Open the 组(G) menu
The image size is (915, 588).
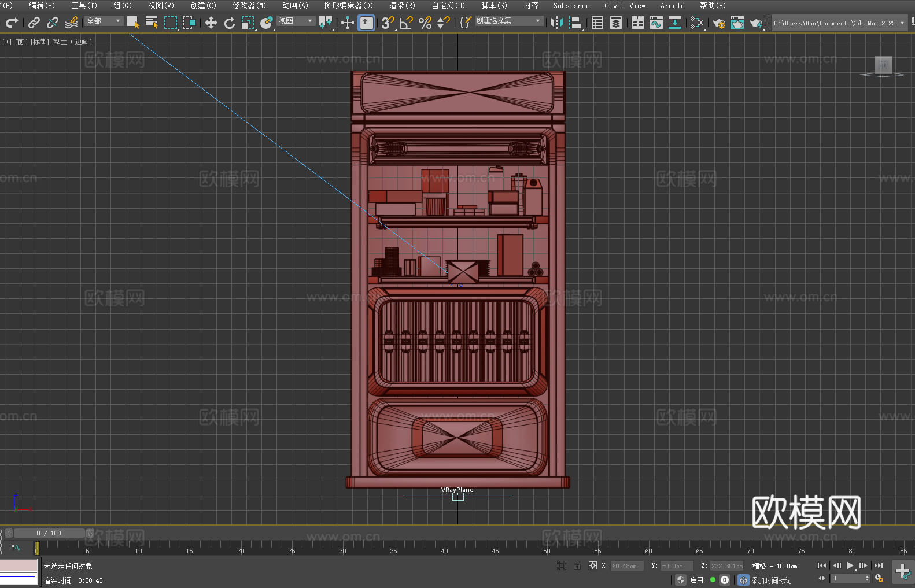coord(123,5)
